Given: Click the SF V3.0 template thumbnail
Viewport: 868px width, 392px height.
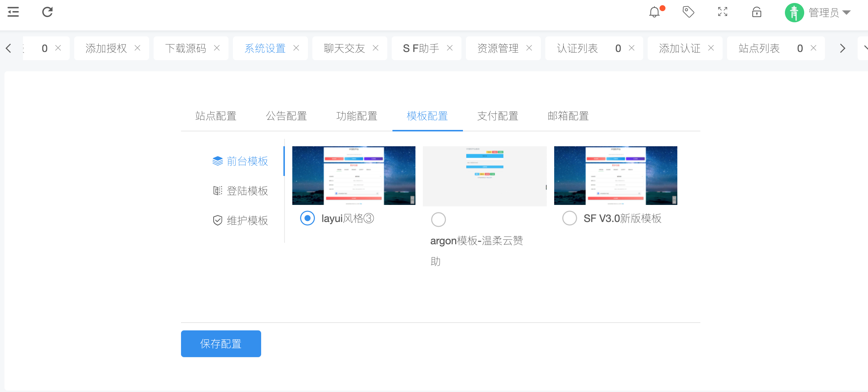Looking at the screenshot, I should pyautogui.click(x=616, y=176).
